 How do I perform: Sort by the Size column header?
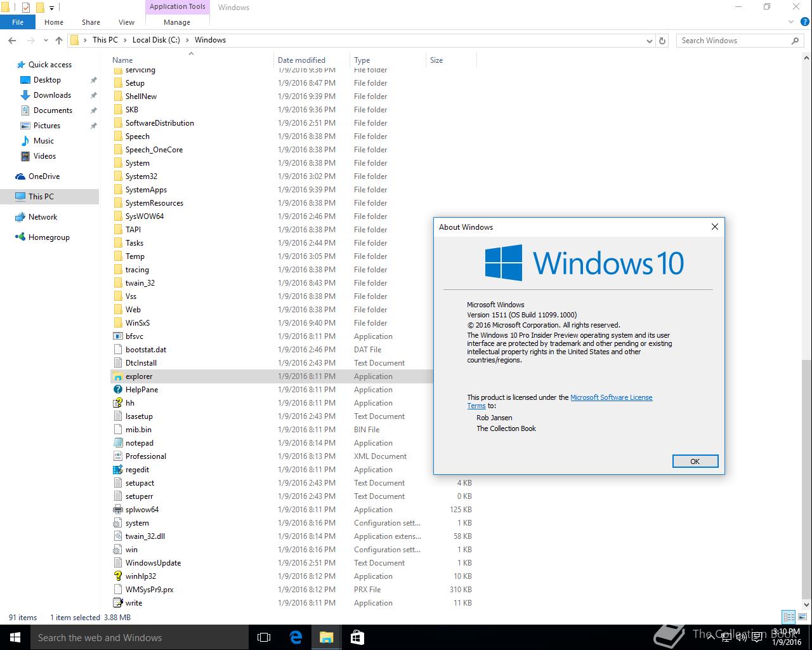(451, 60)
